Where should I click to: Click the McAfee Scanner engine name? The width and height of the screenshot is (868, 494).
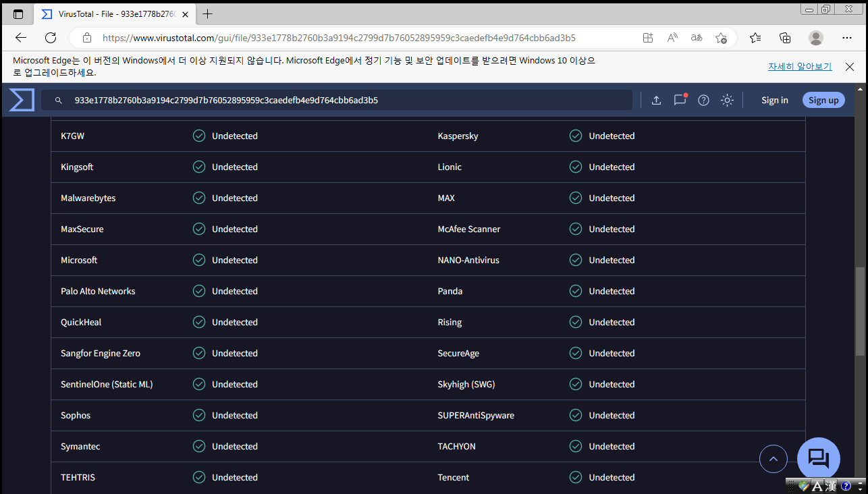coord(469,229)
